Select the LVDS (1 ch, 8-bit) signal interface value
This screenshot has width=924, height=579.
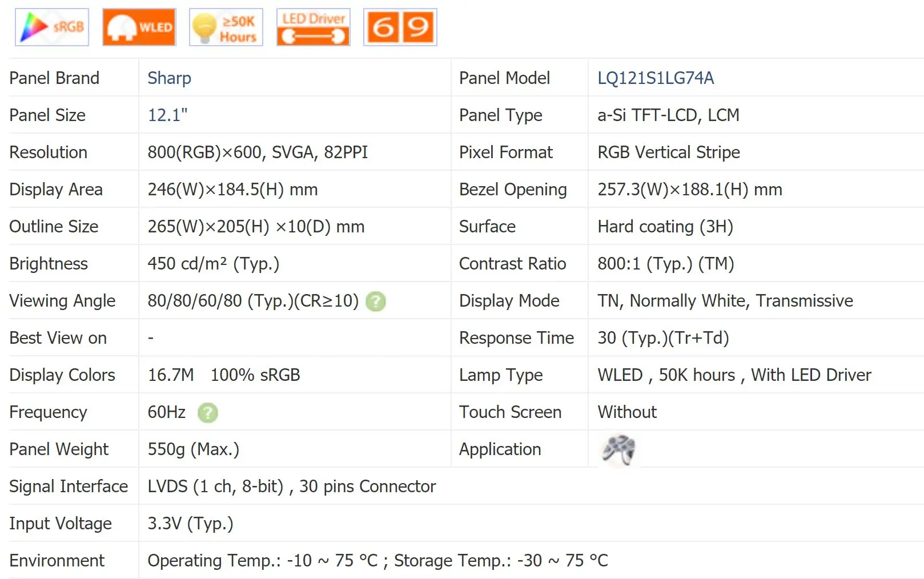292,486
